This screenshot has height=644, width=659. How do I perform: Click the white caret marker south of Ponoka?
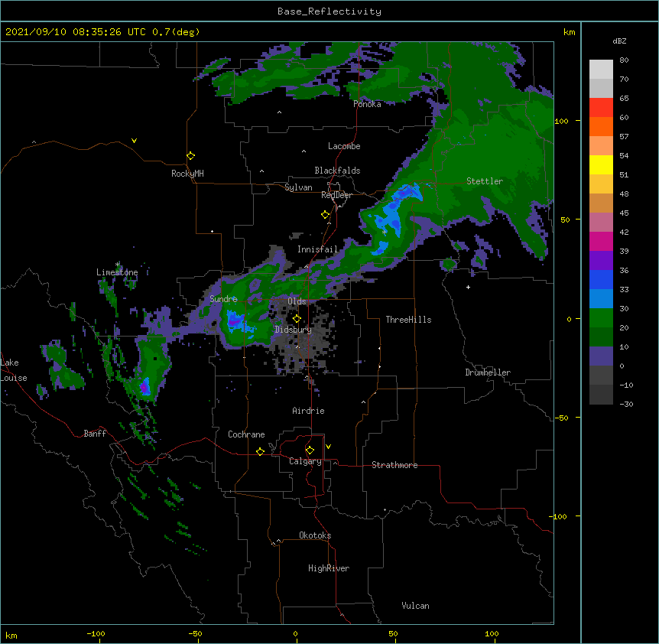(280, 112)
